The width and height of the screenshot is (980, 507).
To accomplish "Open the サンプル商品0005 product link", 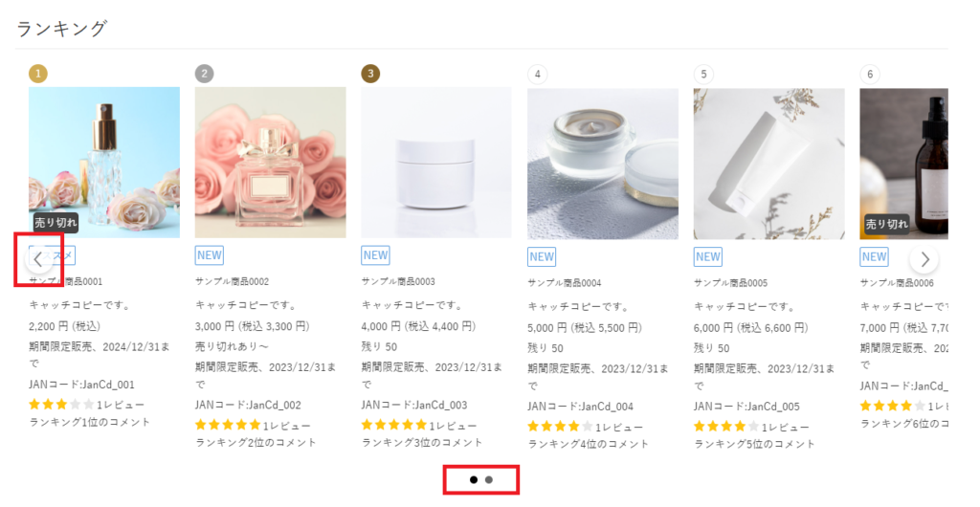I will click(x=730, y=283).
